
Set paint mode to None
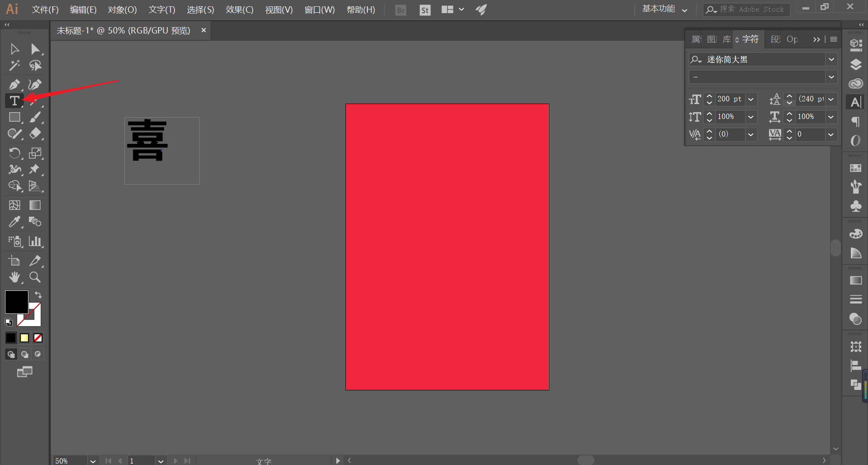pyautogui.click(x=38, y=338)
